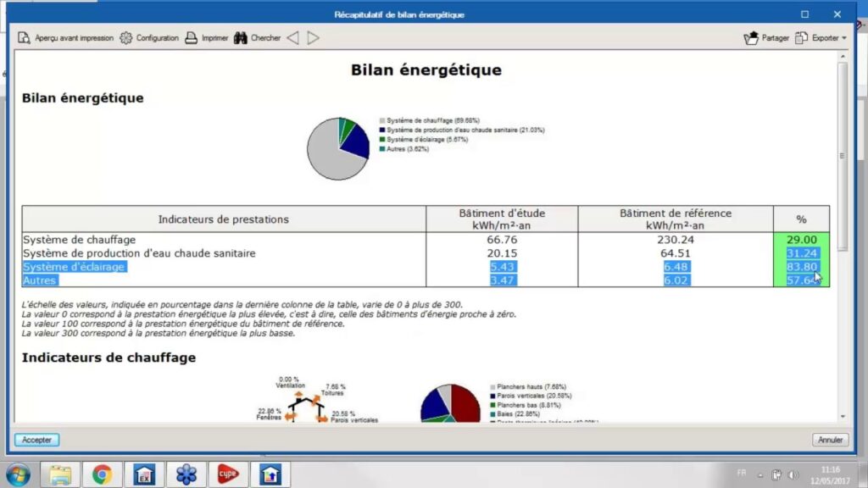
Task: Open Aperçu avant impression print preview
Action: point(65,38)
